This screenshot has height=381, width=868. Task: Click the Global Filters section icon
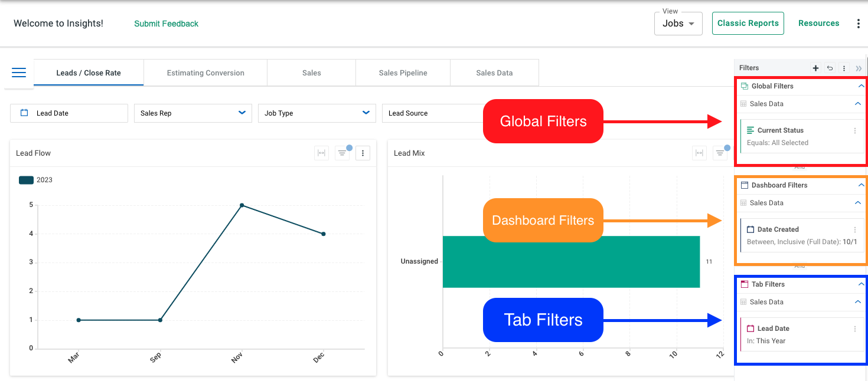click(x=745, y=86)
